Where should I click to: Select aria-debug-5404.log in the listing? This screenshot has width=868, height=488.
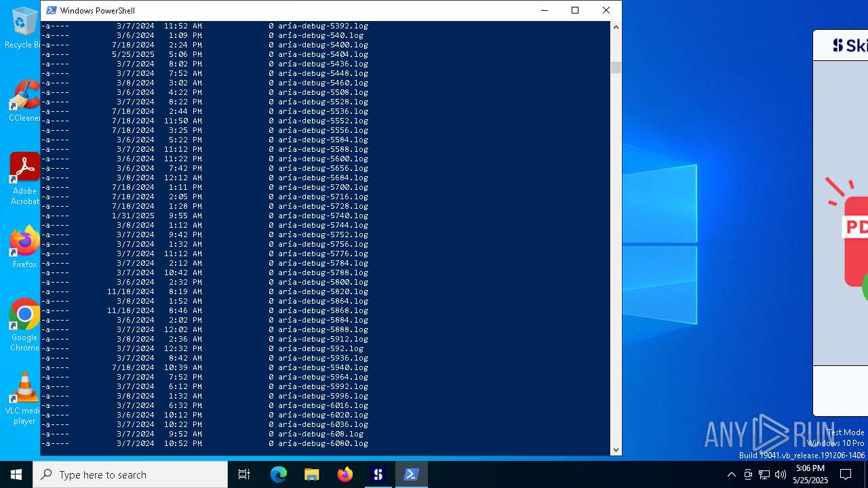[323, 54]
